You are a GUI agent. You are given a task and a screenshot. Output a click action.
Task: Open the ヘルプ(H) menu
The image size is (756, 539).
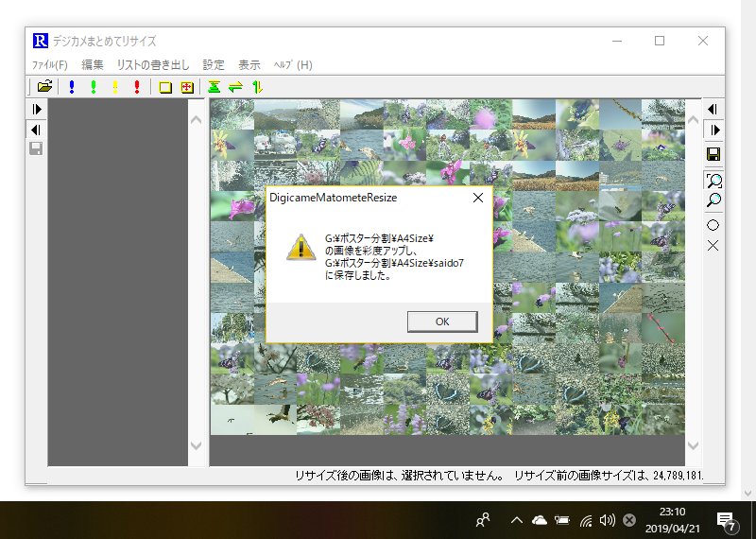tap(293, 64)
